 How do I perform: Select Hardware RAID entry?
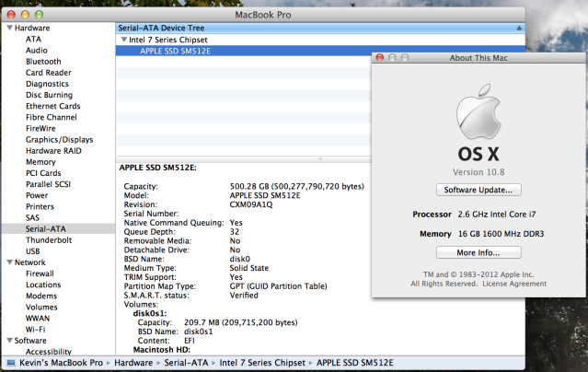[53, 151]
